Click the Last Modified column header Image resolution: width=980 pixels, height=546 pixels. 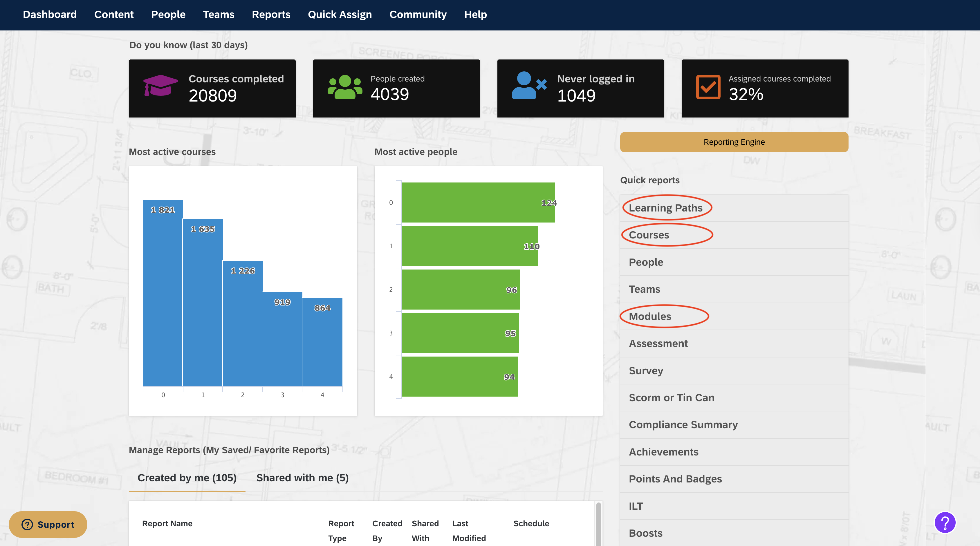point(469,531)
